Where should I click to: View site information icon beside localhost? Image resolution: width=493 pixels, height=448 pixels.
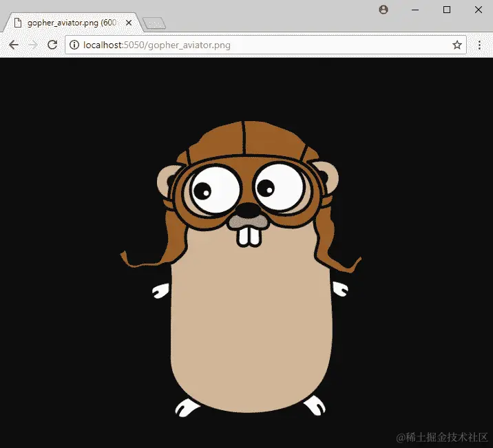[74, 45]
